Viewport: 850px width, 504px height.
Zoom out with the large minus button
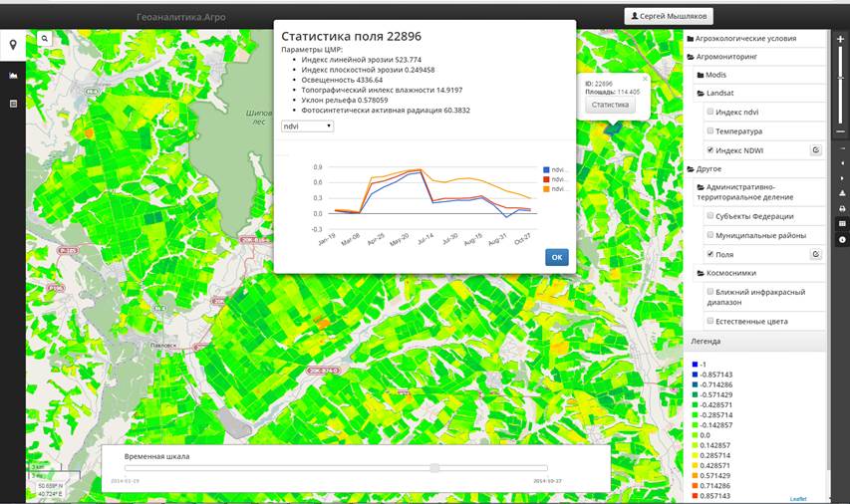coord(840,131)
